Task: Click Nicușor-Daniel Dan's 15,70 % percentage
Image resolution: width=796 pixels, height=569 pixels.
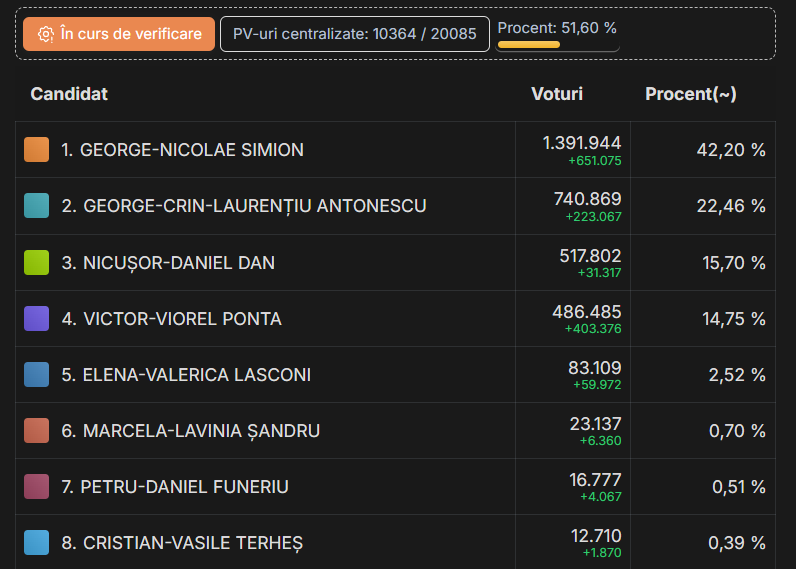Action: point(731,263)
